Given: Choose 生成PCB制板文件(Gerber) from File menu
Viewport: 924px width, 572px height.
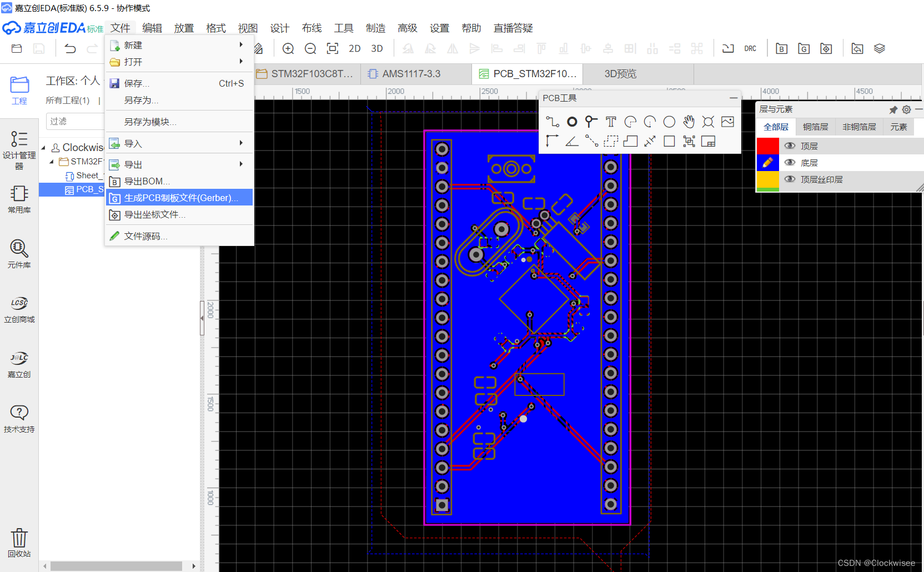Looking at the screenshot, I should (x=179, y=198).
